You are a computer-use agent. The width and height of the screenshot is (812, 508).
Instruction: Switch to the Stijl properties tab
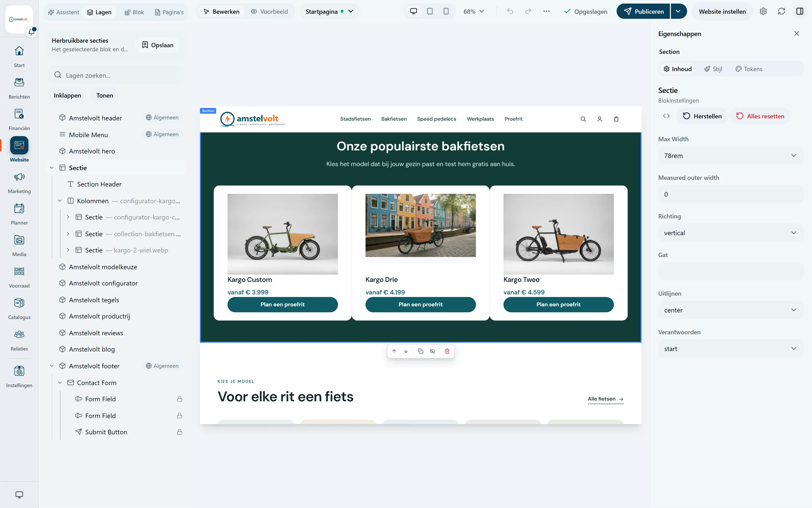(x=713, y=69)
